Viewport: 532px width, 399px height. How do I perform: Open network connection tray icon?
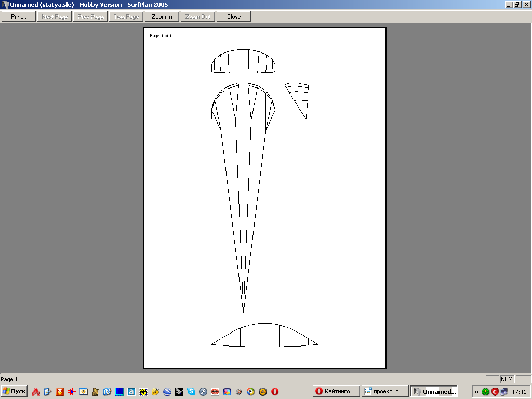(504, 392)
